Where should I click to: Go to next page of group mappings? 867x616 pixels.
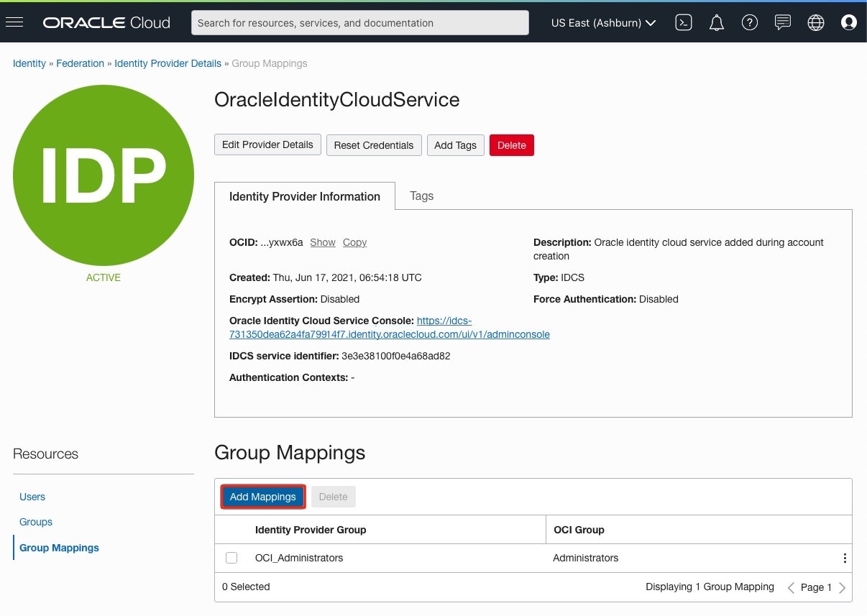point(843,588)
